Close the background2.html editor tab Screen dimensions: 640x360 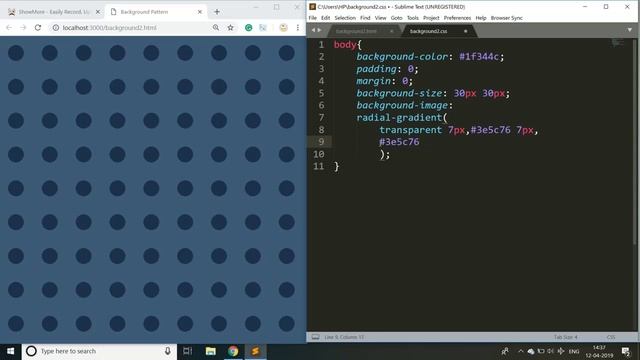click(391, 31)
